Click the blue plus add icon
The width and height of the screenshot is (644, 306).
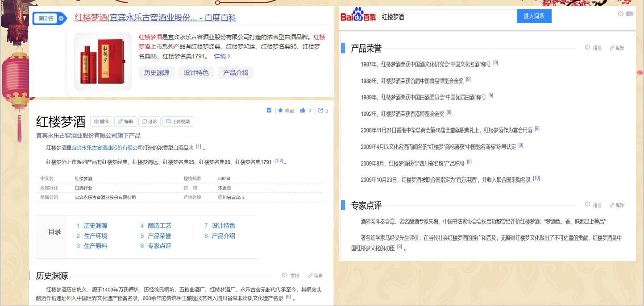coord(269,110)
